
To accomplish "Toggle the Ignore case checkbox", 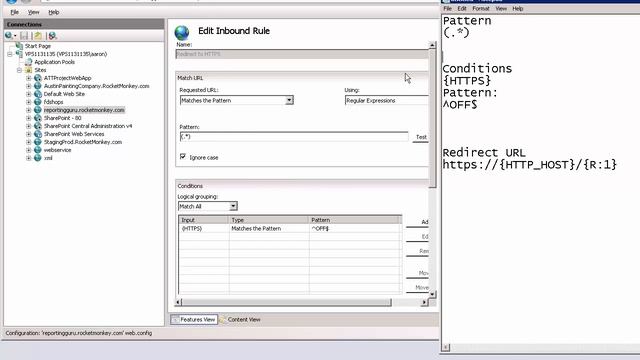I will pos(183,157).
